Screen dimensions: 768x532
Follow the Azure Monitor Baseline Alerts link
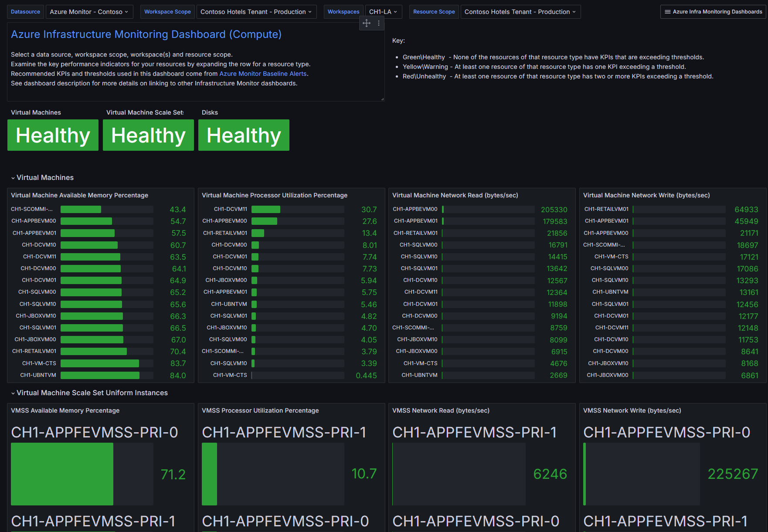[x=263, y=74]
